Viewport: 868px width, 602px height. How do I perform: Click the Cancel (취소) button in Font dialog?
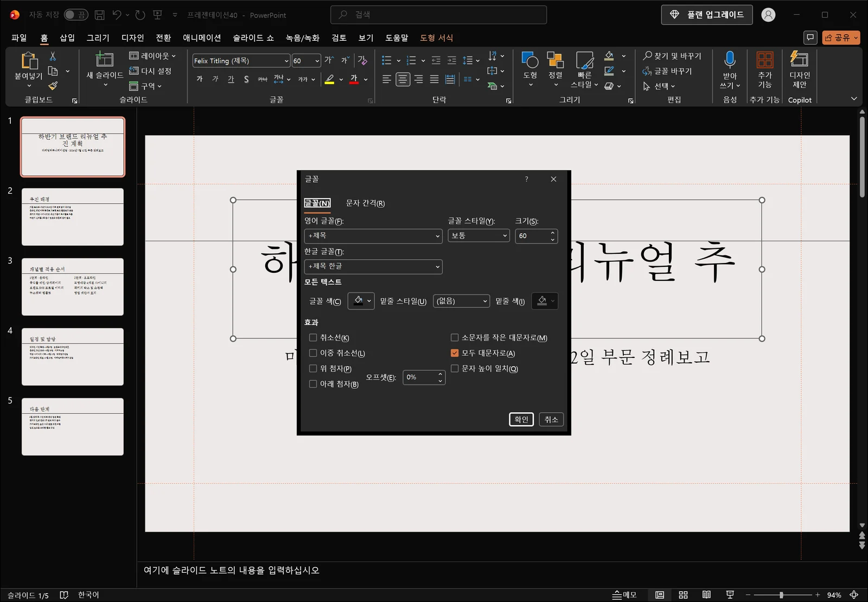551,419
